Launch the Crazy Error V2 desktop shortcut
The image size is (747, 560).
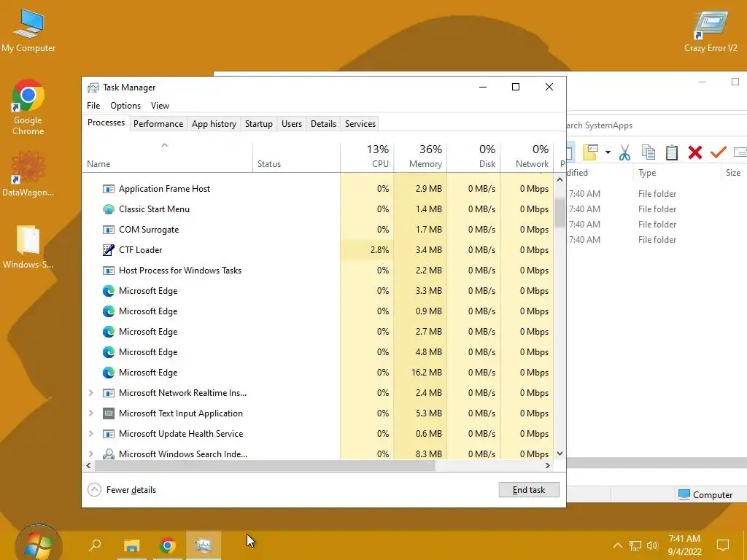click(711, 31)
